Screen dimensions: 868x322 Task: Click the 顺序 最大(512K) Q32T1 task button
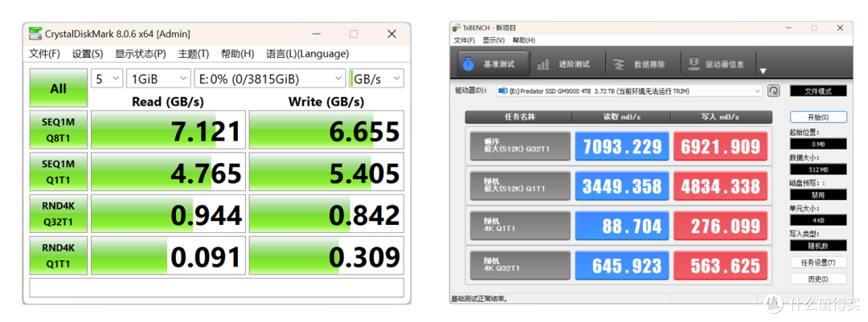point(520,146)
